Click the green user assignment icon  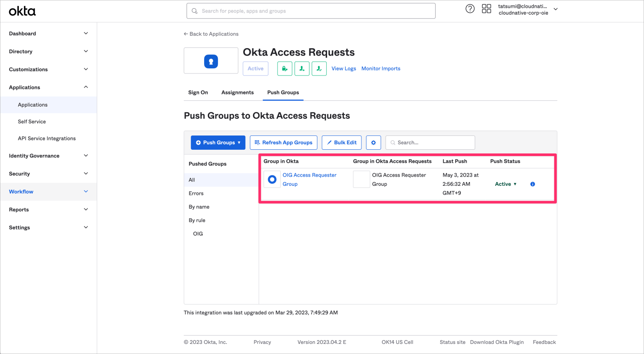[x=302, y=68]
